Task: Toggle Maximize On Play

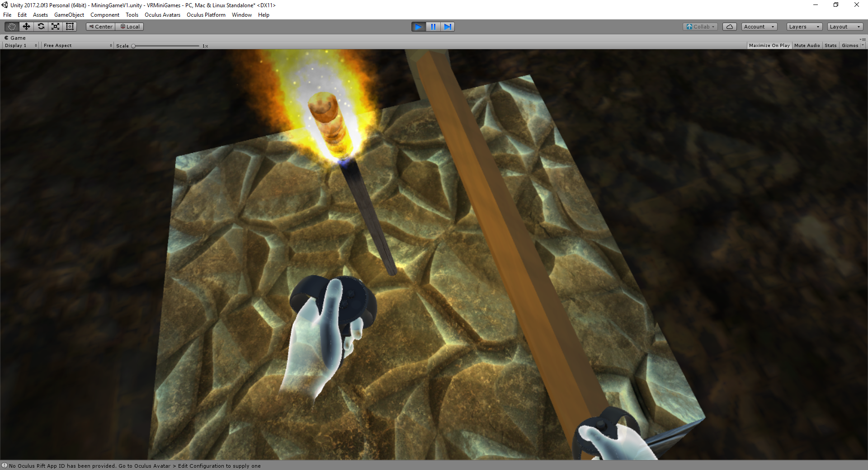Action: pos(769,46)
